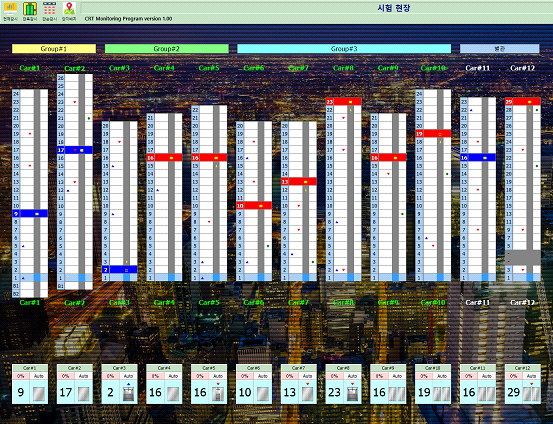Click the Auto mode label for Car#4
The width and height of the screenshot is (553, 424).
[173, 376]
